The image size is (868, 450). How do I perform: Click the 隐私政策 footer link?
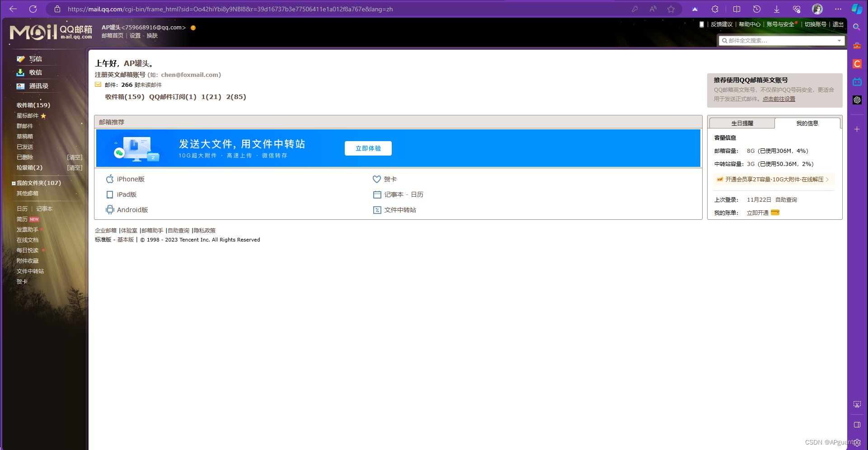205,231
